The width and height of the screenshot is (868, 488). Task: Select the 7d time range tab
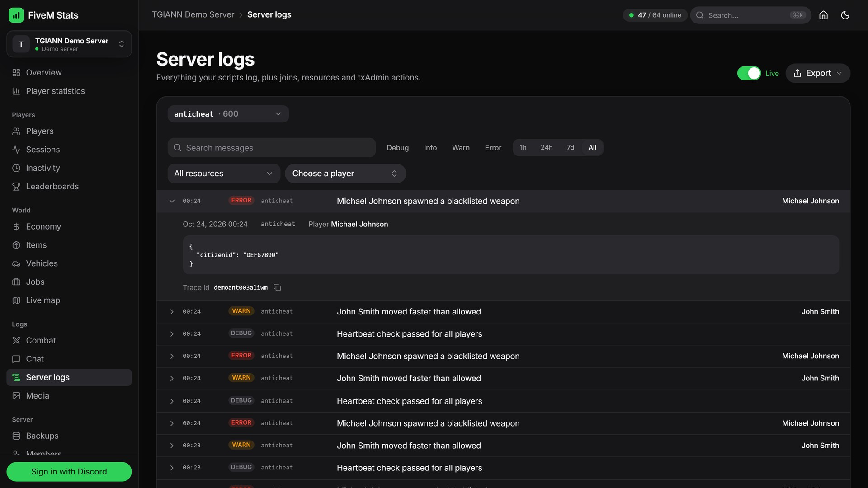click(x=570, y=147)
